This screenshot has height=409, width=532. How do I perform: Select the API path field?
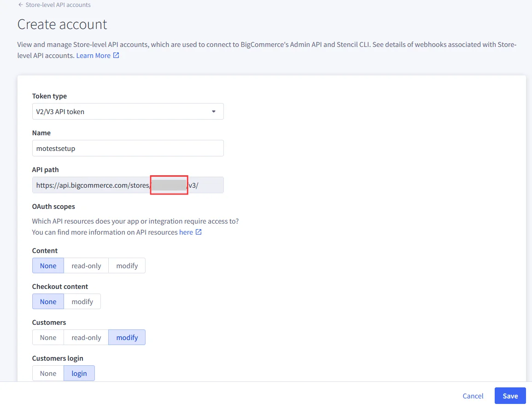pyautogui.click(x=128, y=185)
